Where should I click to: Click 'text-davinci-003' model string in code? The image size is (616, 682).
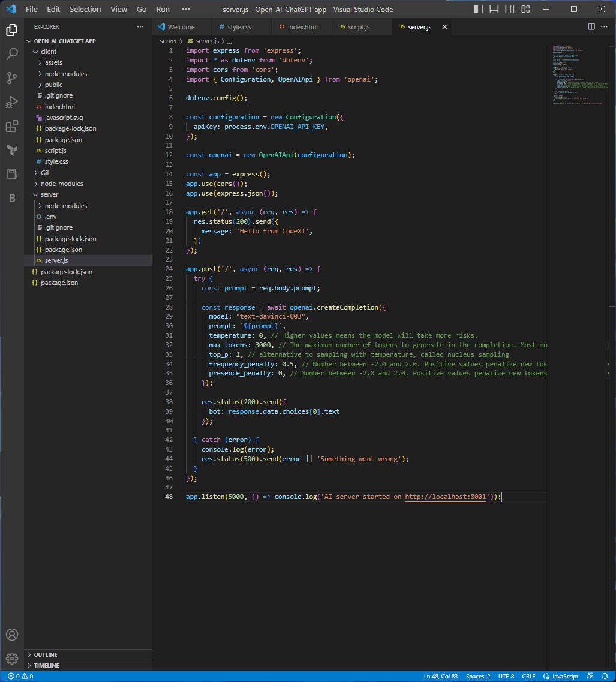pos(271,317)
